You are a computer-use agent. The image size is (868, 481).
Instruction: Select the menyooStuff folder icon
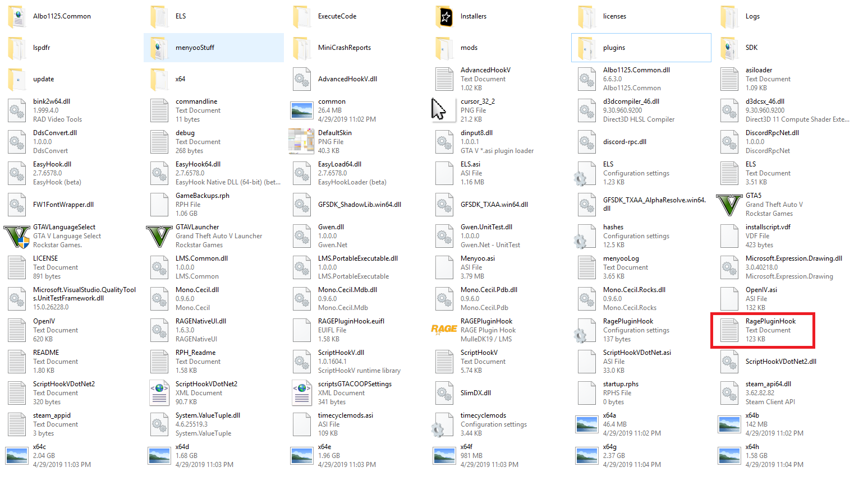point(159,48)
